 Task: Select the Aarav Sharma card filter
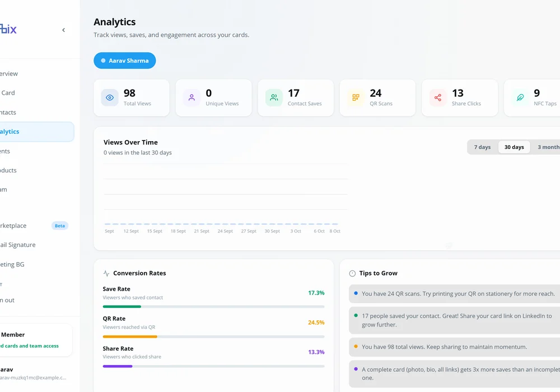(125, 60)
